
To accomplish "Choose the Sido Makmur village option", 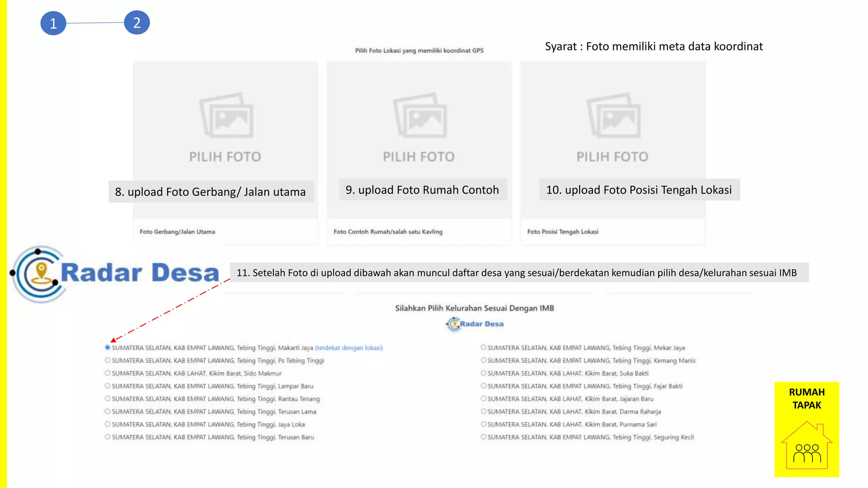I will point(108,373).
